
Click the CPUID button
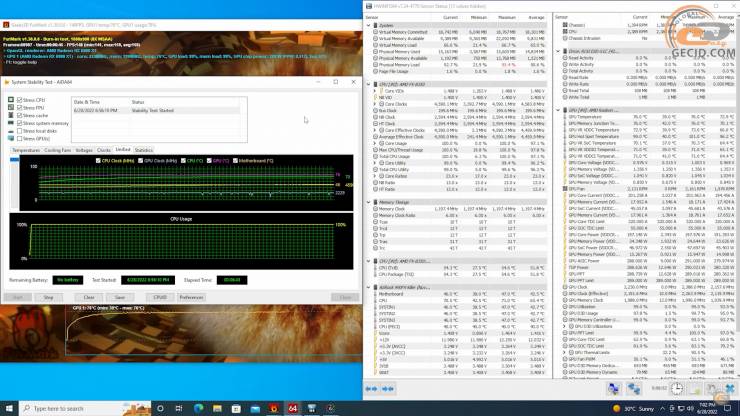[160, 297]
